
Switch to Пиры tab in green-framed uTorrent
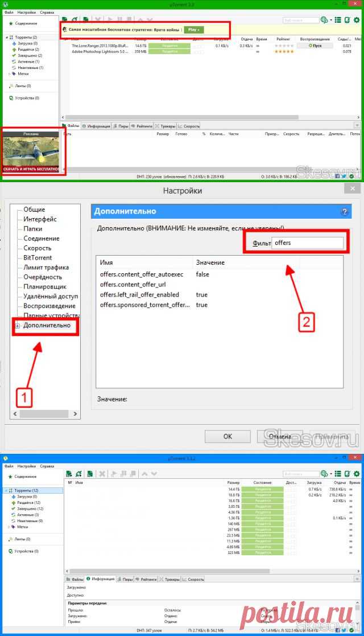pos(121,126)
